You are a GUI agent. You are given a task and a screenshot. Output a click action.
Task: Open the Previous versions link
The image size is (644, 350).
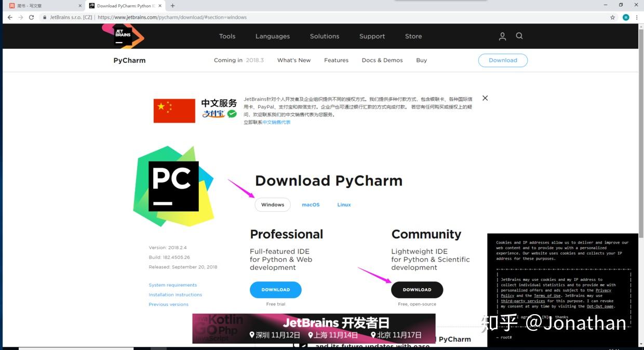pyautogui.click(x=168, y=304)
